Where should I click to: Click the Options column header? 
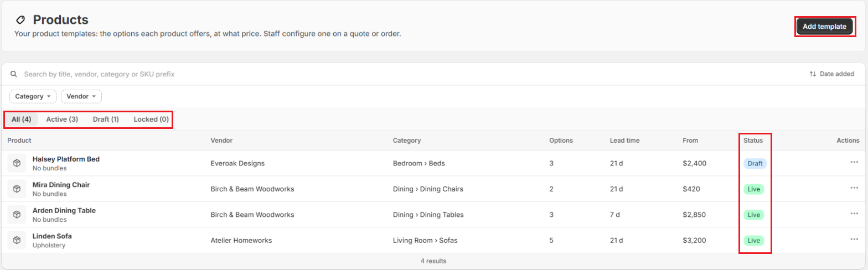561,141
